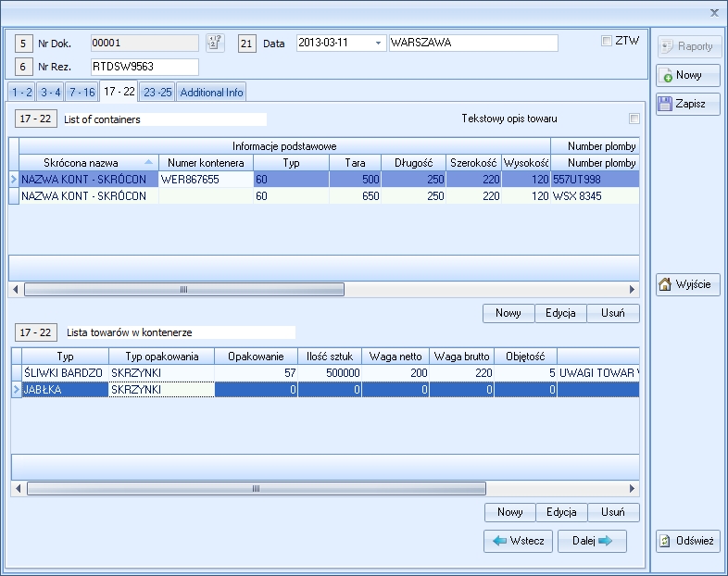Switch to the 3 - 4 tab
Viewport: 728px width, 576px height.
click(x=51, y=93)
